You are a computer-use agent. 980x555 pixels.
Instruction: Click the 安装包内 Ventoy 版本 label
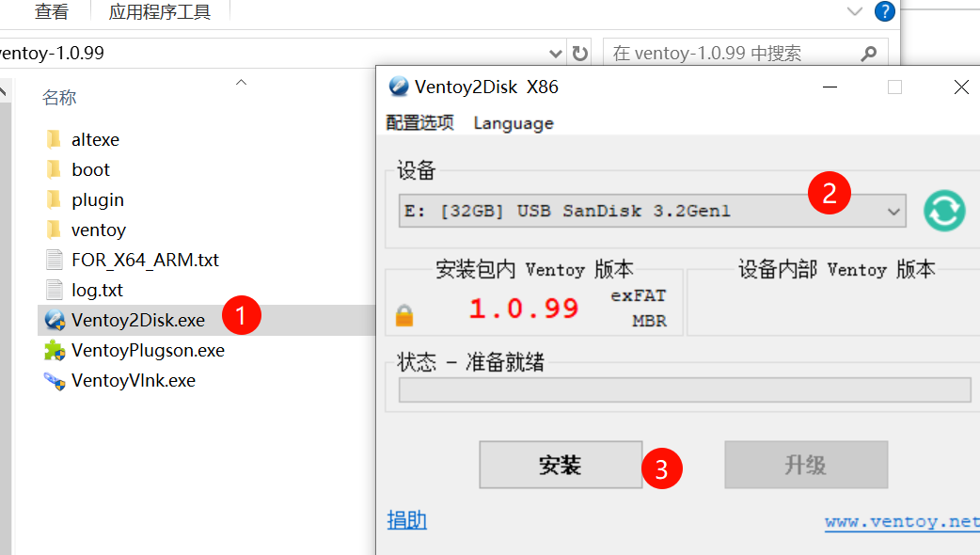point(535,269)
